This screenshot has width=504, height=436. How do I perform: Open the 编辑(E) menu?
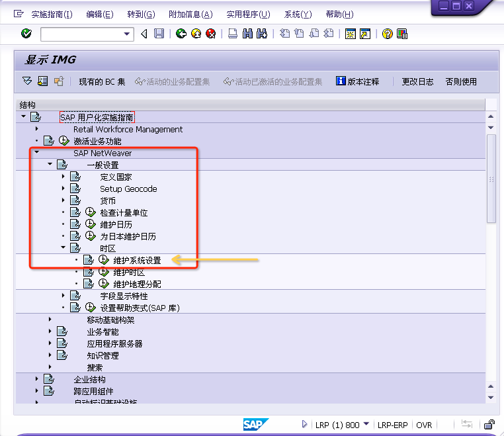click(x=100, y=15)
